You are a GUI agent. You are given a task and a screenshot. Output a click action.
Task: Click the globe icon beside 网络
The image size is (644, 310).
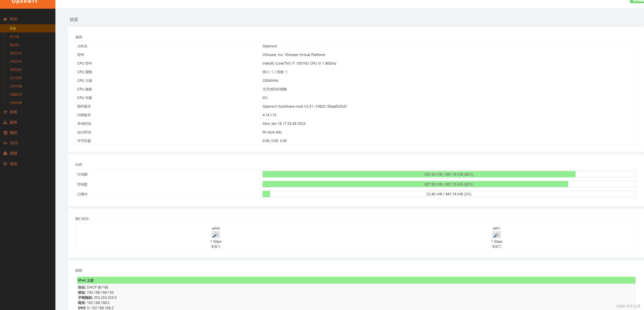pyautogui.click(x=5, y=153)
